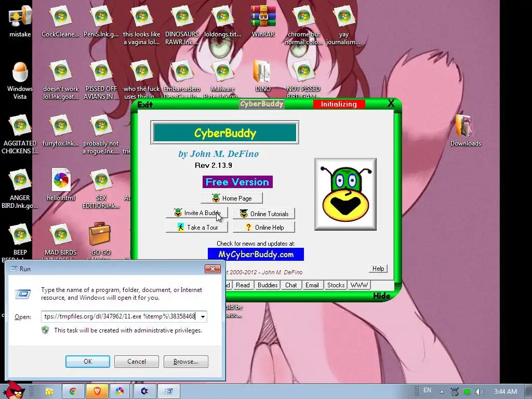Cancel the Run dialog
This screenshot has width=532, height=399.
[137, 362]
